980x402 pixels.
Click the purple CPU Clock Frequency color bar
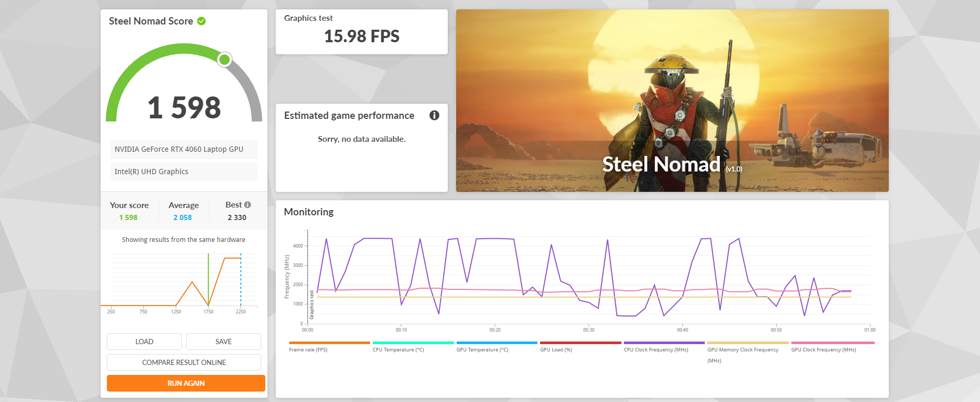pos(664,343)
